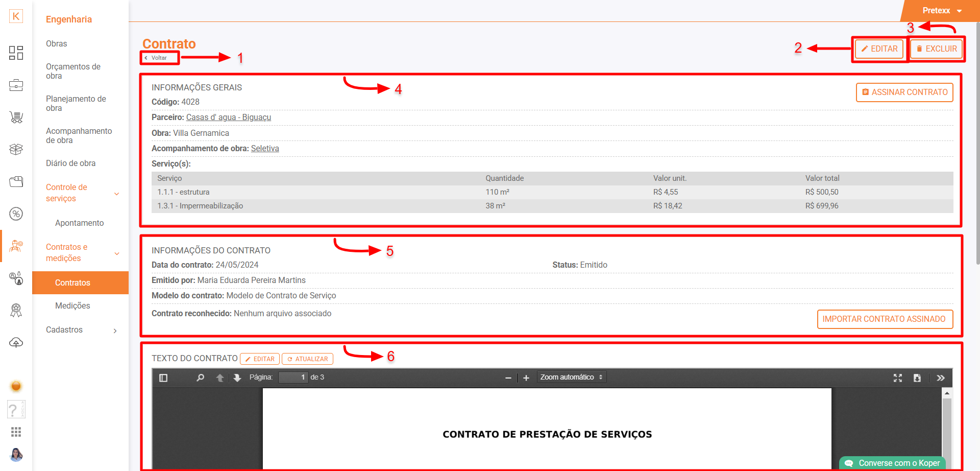
Task: Click Importar Contrato Assinado button
Action: [885, 319]
